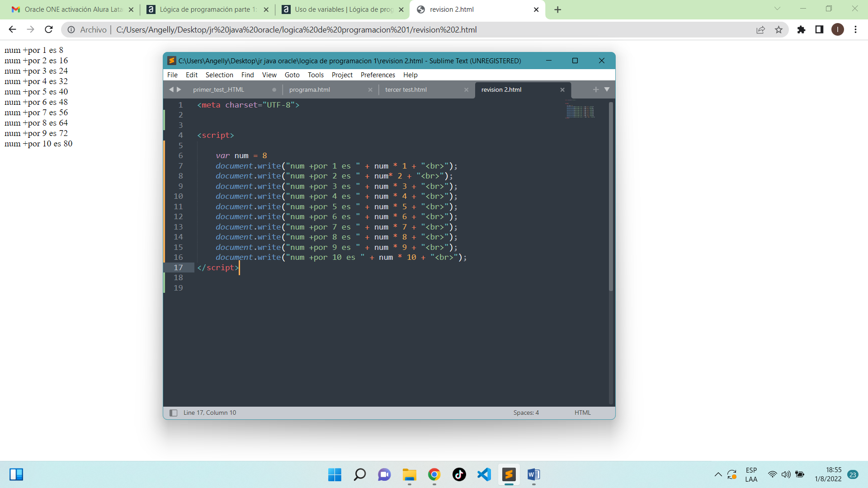Click line number 6 in gutter
Image resolution: width=868 pixels, height=488 pixels.
(x=180, y=155)
